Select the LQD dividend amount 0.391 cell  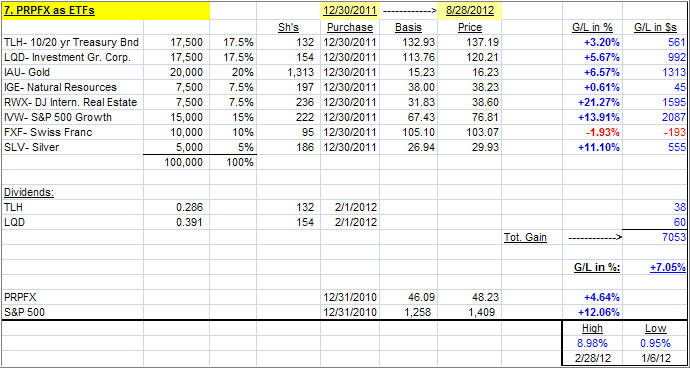click(x=176, y=222)
